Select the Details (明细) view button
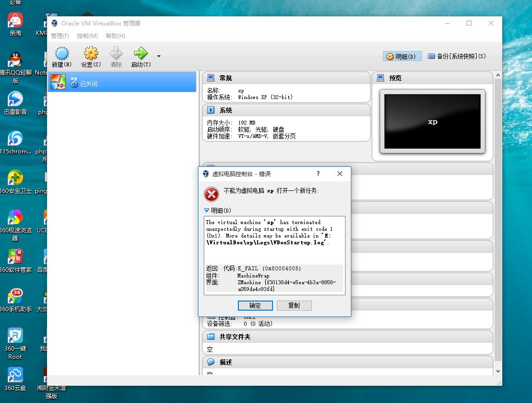This screenshot has height=403, width=532. point(402,56)
